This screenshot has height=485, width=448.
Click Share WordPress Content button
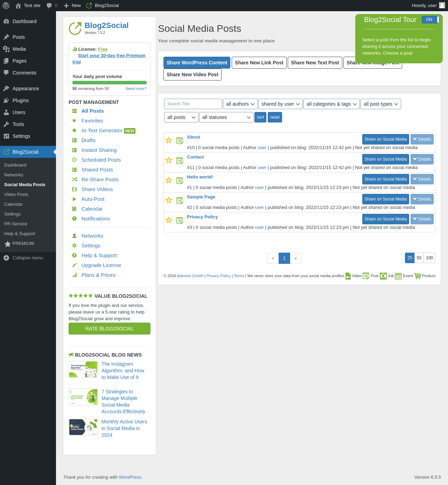[x=197, y=63]
